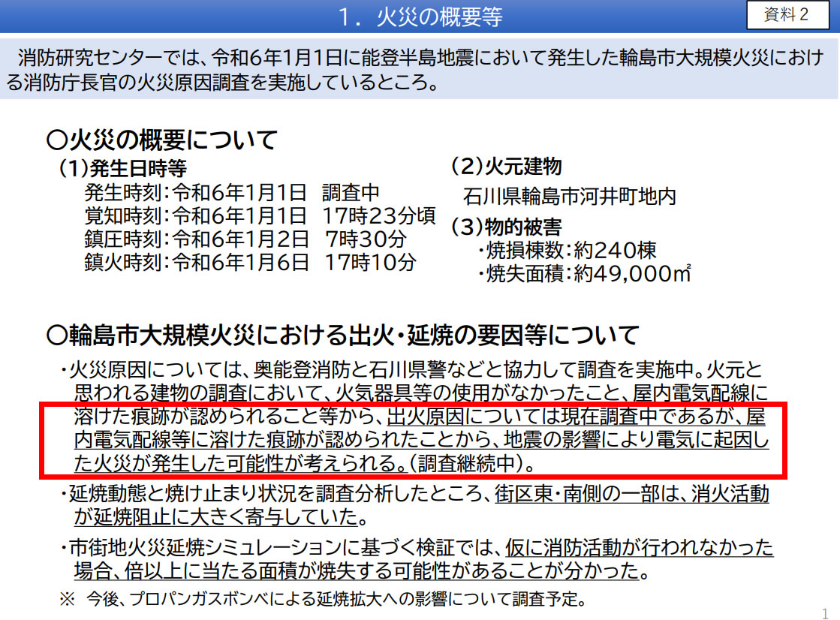840x620 pixels.
Task: Click heading '○輪島市大規模火災における出火・延焼の要因等について'
Action: click(x=343, y=336)
